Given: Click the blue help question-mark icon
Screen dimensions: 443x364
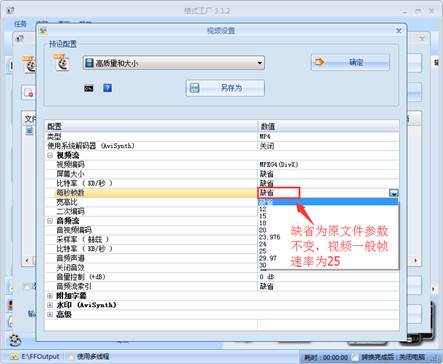Looking at the screenshot, I should tap(107, 88).
